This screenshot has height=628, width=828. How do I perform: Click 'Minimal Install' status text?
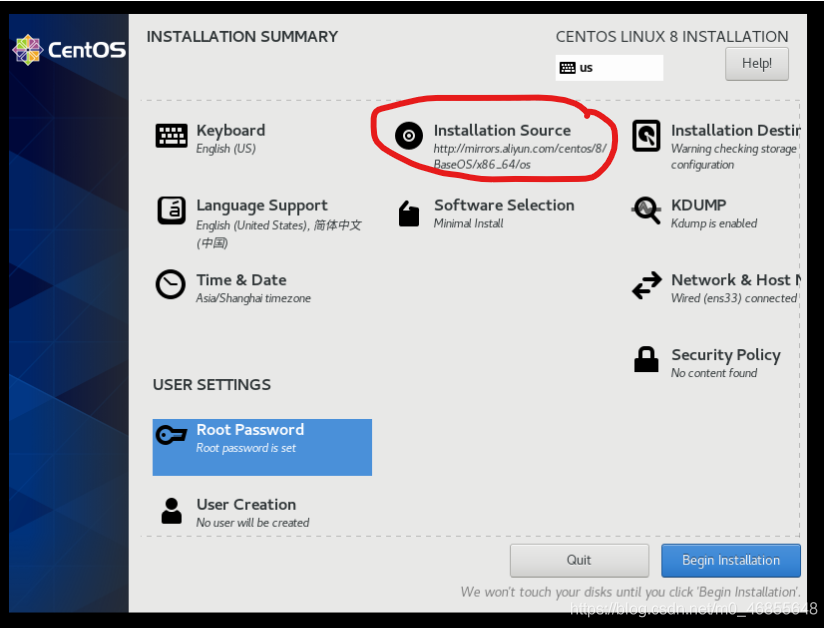tap(468, 223)
